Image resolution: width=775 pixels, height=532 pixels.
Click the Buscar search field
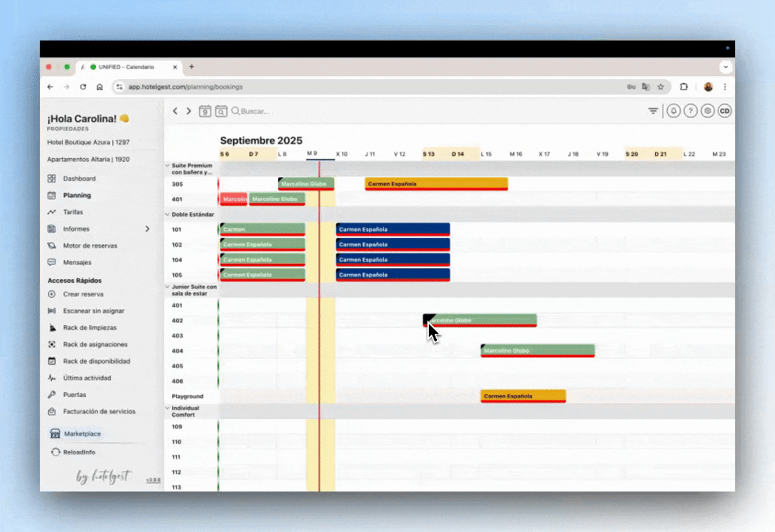tap(254, 111)
